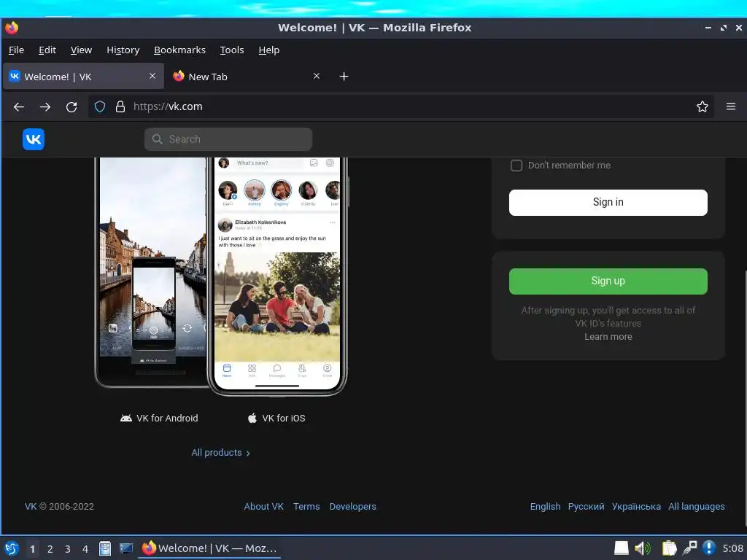Viewport: 747px width, 560px height.
Task: Switch language to English
Action: [545, 507]
